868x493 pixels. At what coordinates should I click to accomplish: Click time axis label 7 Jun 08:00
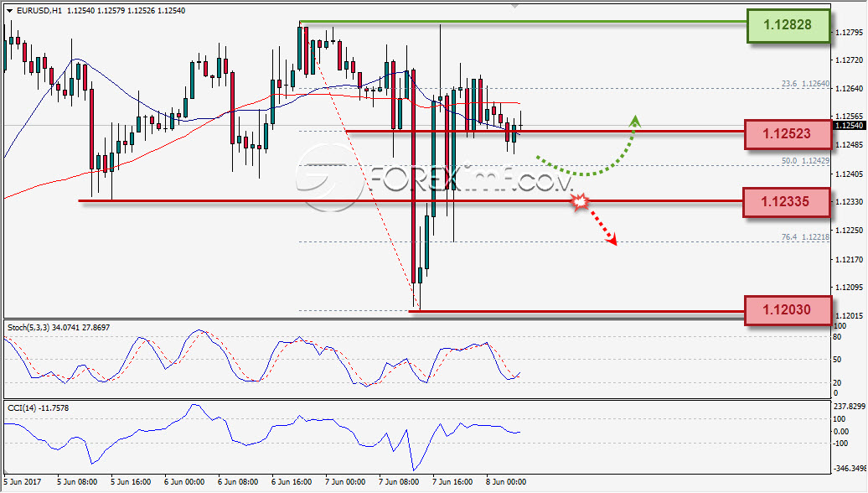point(399,482)
